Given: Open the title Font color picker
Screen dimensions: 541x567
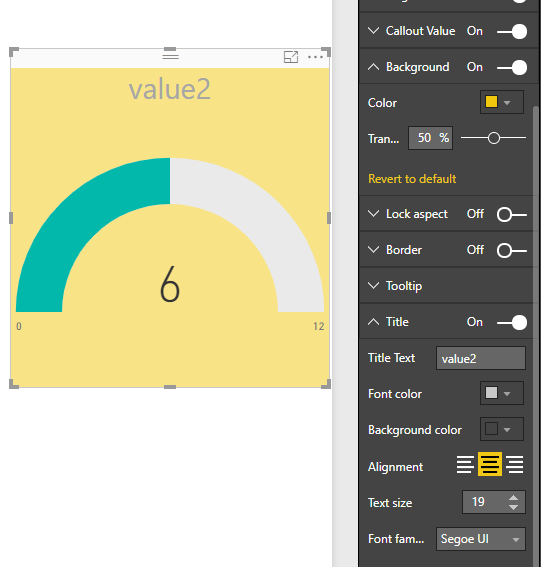Looking at the screenshot, I should 502,393.
